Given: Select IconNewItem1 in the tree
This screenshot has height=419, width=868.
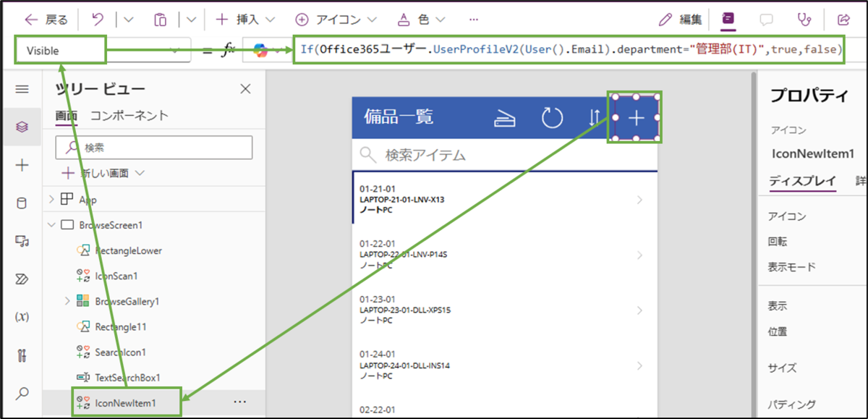Looking at the screenshot, I should (x=124, y=402).
